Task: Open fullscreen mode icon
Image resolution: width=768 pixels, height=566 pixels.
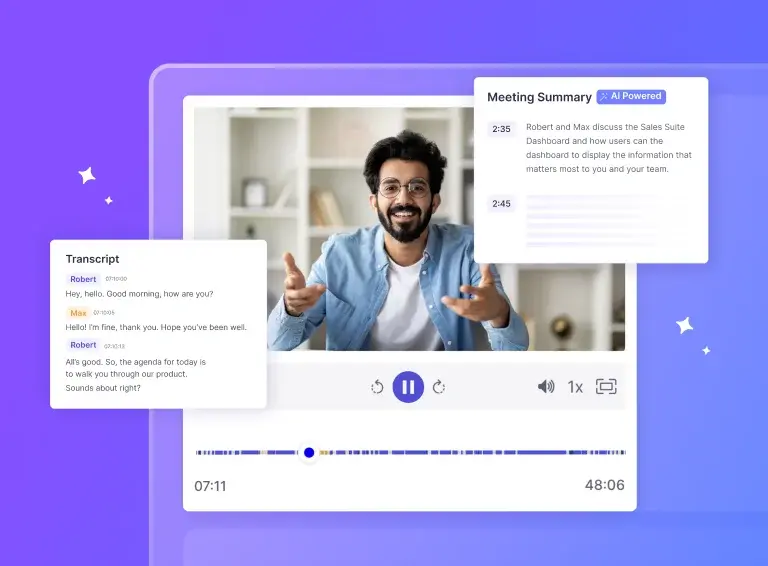Action: pos(606,386)
